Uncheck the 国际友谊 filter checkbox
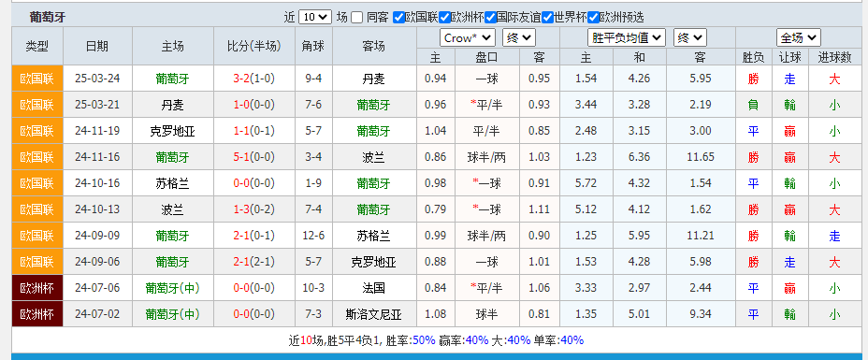 tap(490, 18)
